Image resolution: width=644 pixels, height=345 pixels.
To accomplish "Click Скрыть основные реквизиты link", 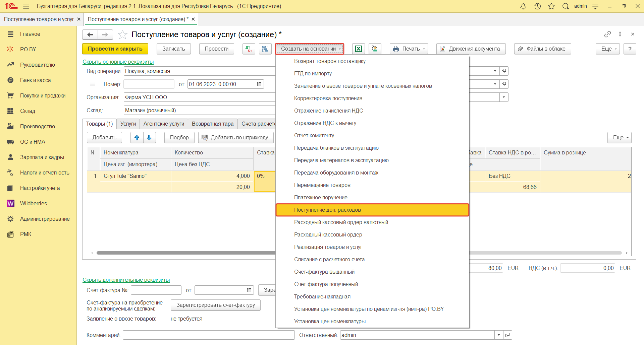I will click(118, 62).
